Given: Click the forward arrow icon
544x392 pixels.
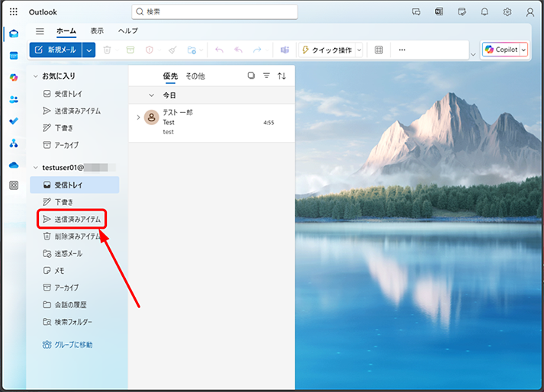Looking at the screenshot, I should pyautogui.click(x=257, y=50).
